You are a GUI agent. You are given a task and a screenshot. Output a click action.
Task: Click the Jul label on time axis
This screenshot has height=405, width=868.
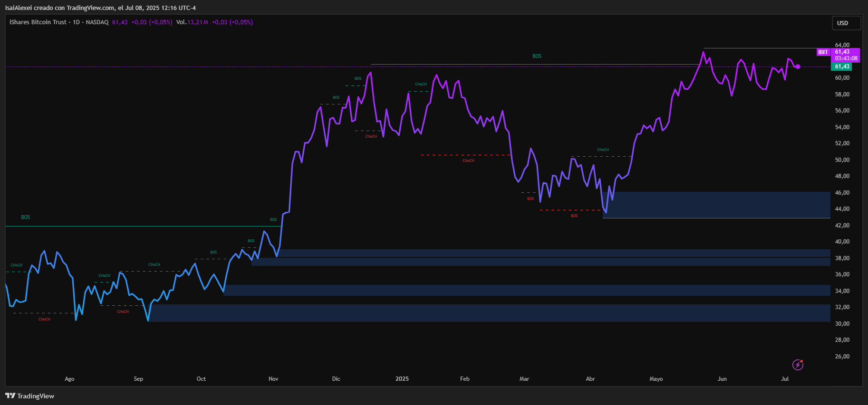[x=785, y=379]
